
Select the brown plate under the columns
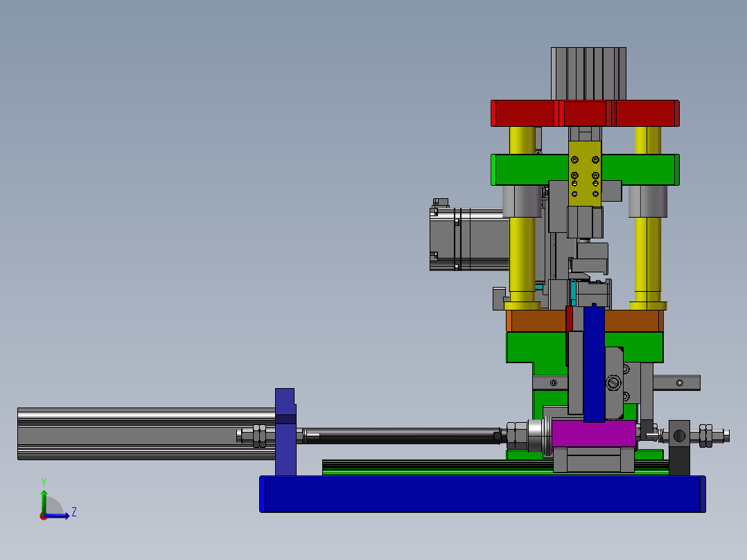[535, 321]
